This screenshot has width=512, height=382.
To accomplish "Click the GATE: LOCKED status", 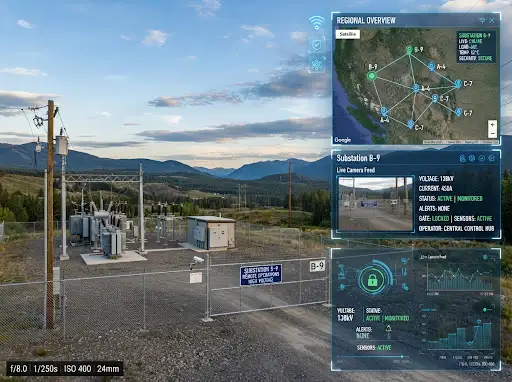I will 434,219.
